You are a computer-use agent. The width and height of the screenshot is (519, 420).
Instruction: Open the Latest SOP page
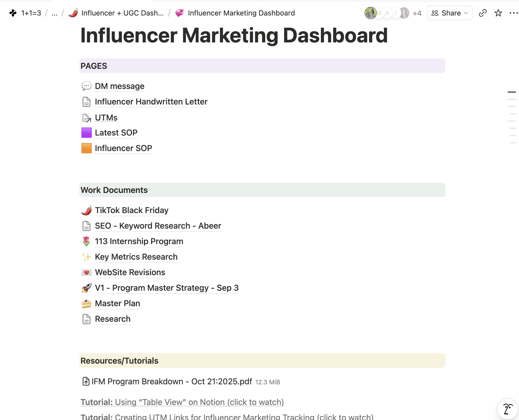point(116,133)
